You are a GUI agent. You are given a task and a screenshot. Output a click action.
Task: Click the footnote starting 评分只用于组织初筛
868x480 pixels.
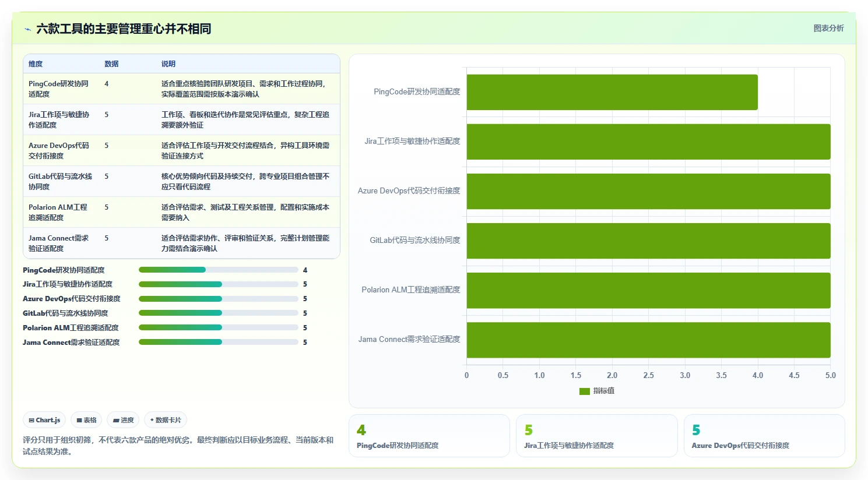pos(178,446)
